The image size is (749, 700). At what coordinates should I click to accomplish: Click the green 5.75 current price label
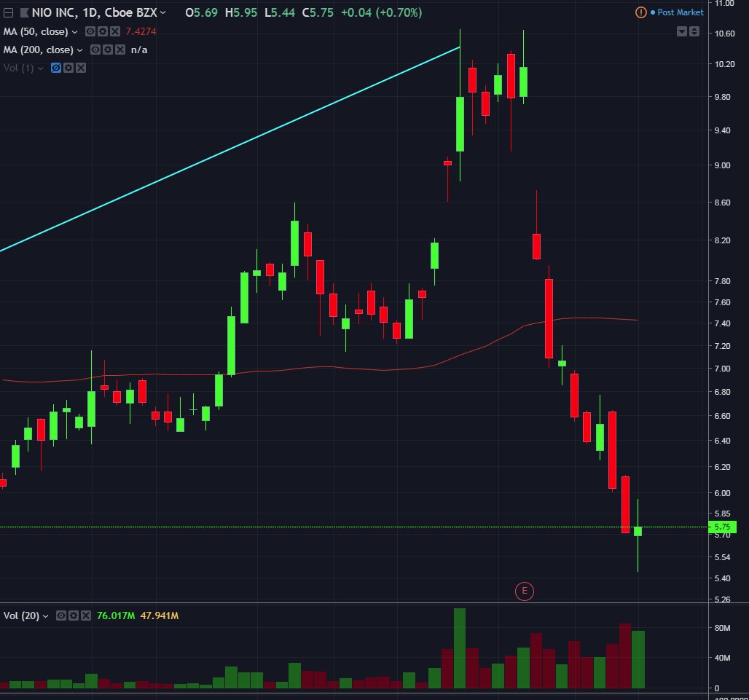(722, 527)
